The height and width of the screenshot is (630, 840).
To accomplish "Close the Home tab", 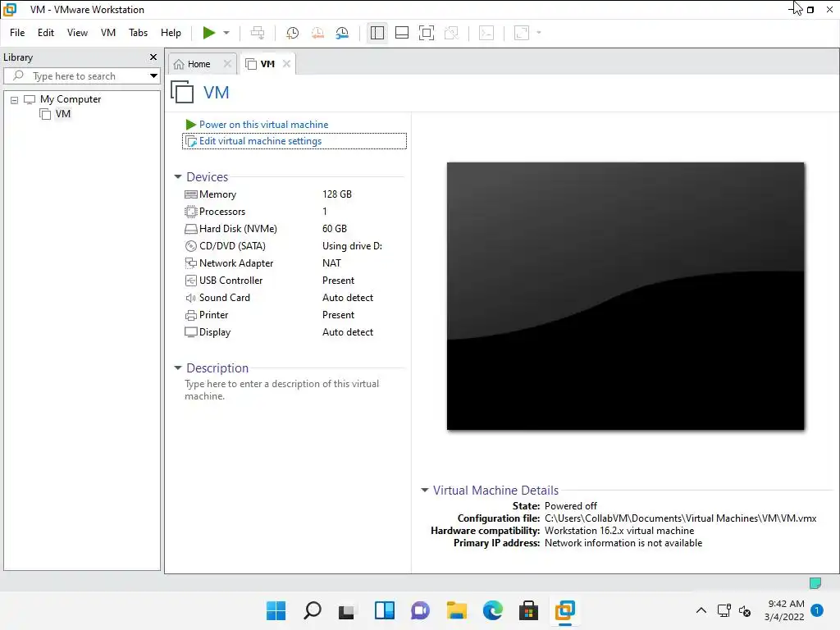I will point(227,64).
